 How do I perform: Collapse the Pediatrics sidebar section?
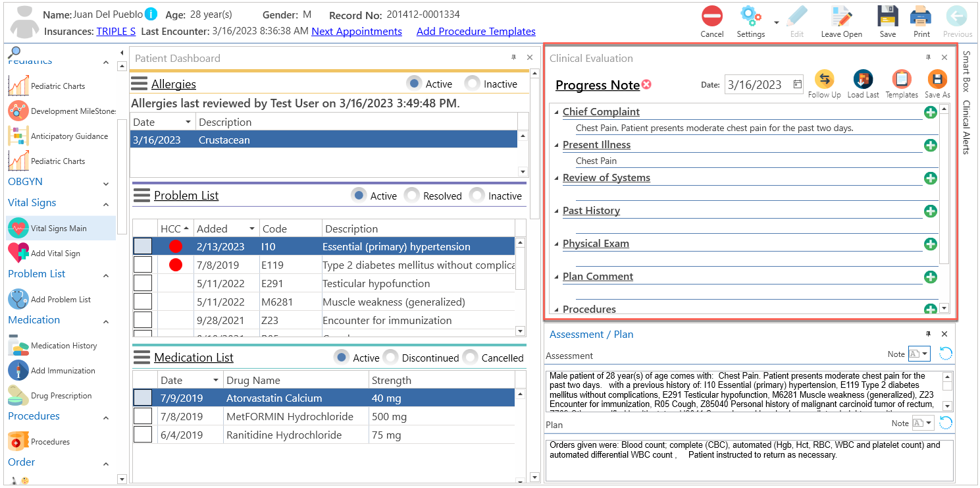click(x=105, y=61)
